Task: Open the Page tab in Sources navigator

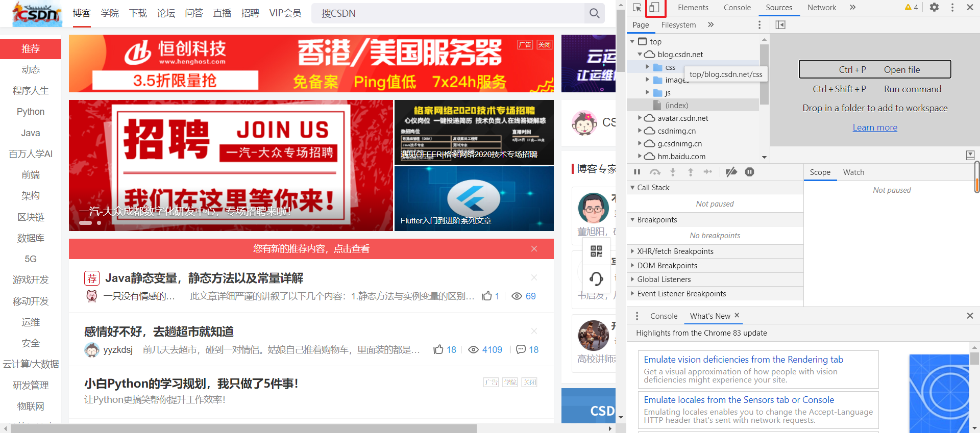Action: point(641,25)
